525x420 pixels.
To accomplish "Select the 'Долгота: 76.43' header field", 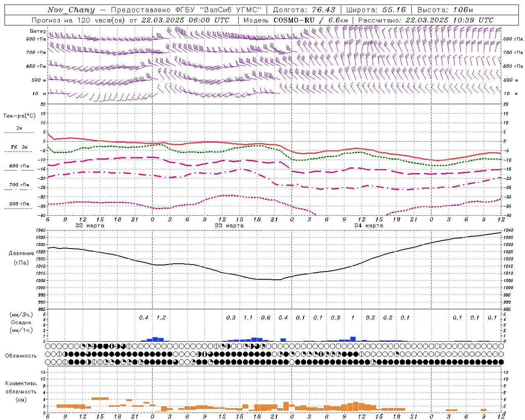I will click(304, 10).
